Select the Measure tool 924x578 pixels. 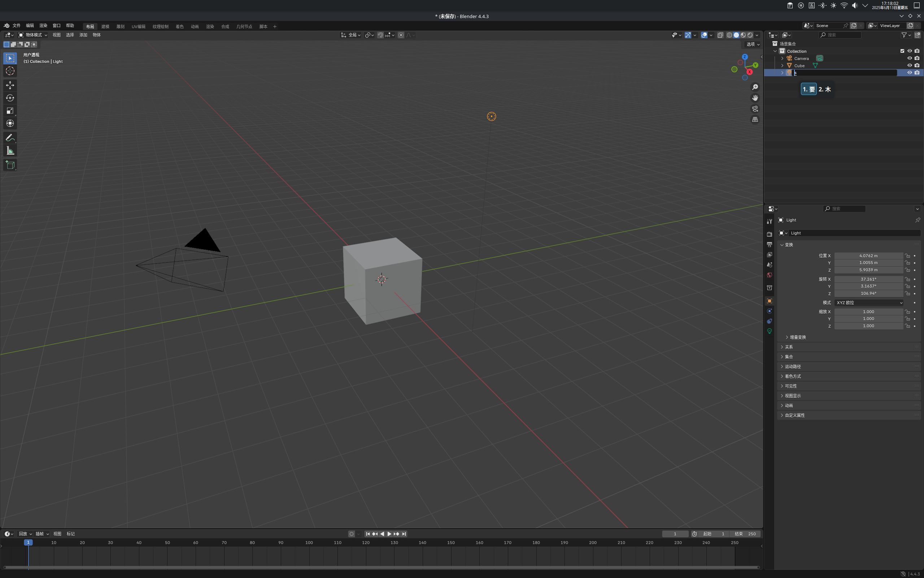pos(10,151)
